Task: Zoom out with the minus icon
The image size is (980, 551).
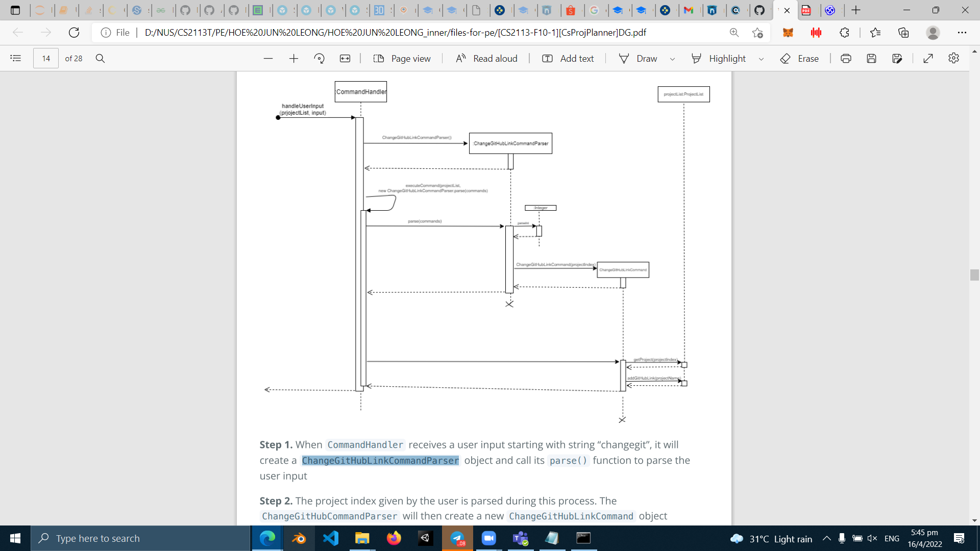Action: point(268,58)
